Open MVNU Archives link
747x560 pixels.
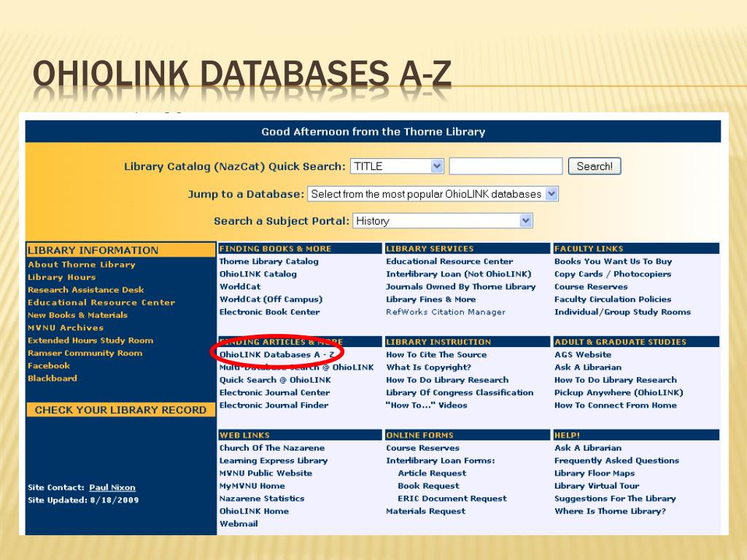65,327
